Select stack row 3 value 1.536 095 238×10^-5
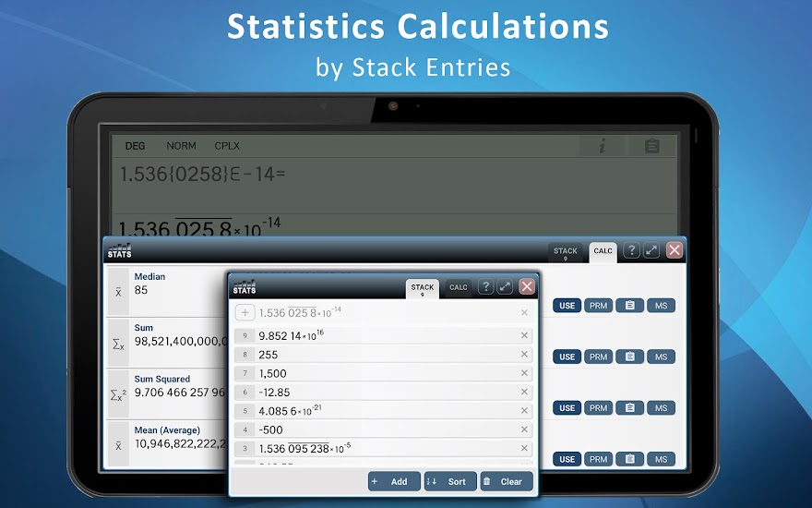The image size is (812, 508). click(383, 448)
